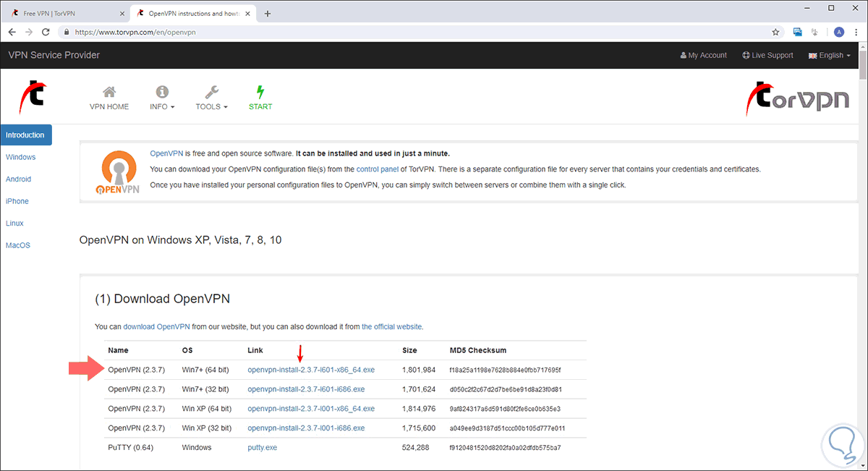Screen dimensions: 868x471
Task: Expand the TOOLS dropdown menu
Action: coord(211,106)
